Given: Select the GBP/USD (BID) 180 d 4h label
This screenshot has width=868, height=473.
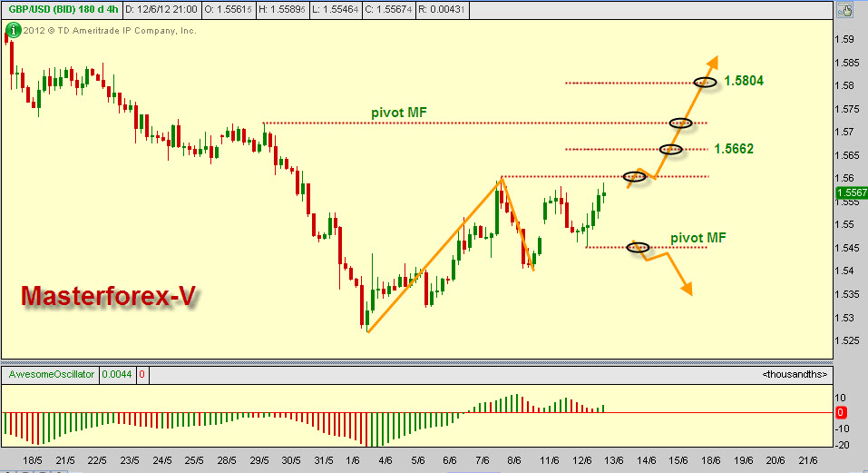Looking at the screenshot, I should click(63, 9).
